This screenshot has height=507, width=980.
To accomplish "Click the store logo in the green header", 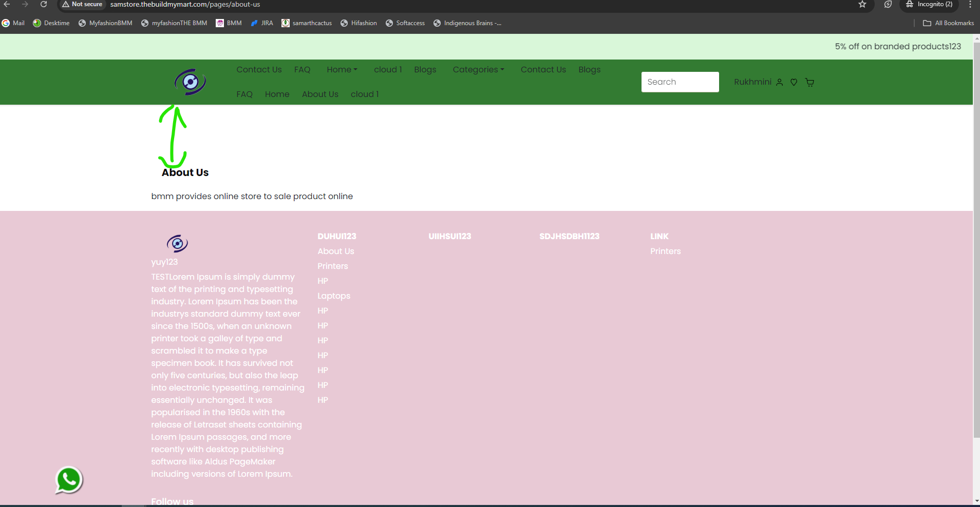I will pos(191,82).
